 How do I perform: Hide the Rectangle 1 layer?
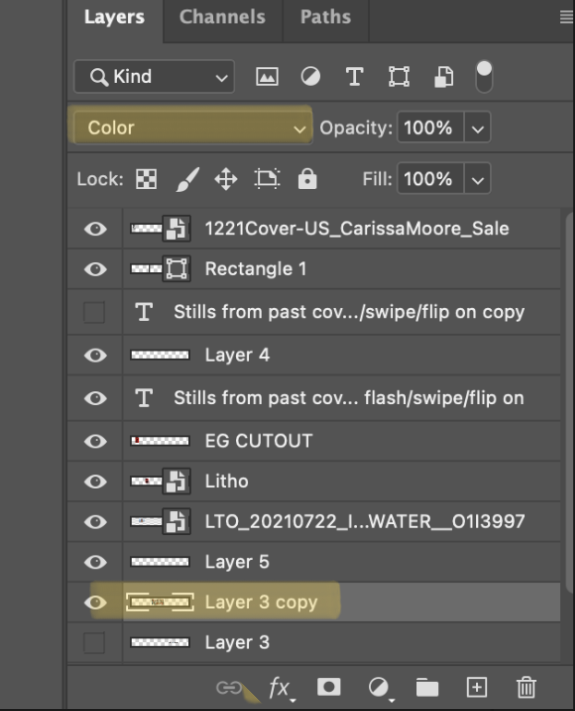95,269
